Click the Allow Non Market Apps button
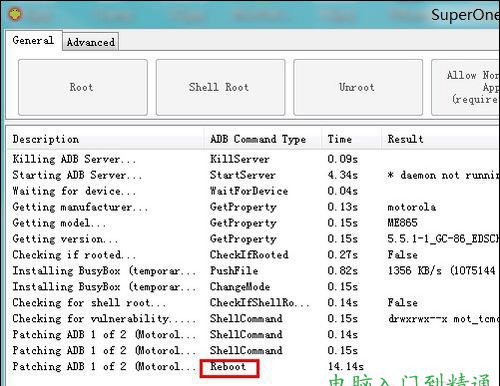The width and height of the screenshot is (500, 386). click(x=466, y=87)
